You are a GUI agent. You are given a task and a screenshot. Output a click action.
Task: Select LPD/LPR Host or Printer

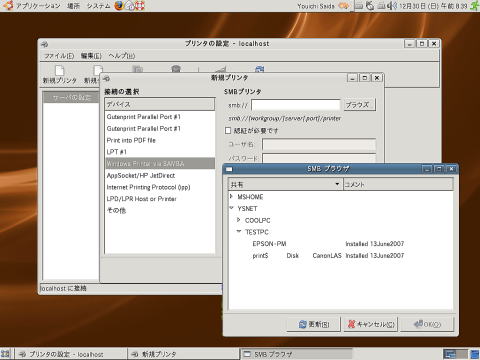tap(160, 199)
